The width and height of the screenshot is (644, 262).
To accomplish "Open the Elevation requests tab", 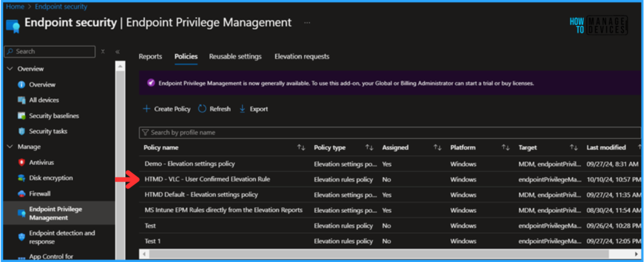I will click(302, 57).
